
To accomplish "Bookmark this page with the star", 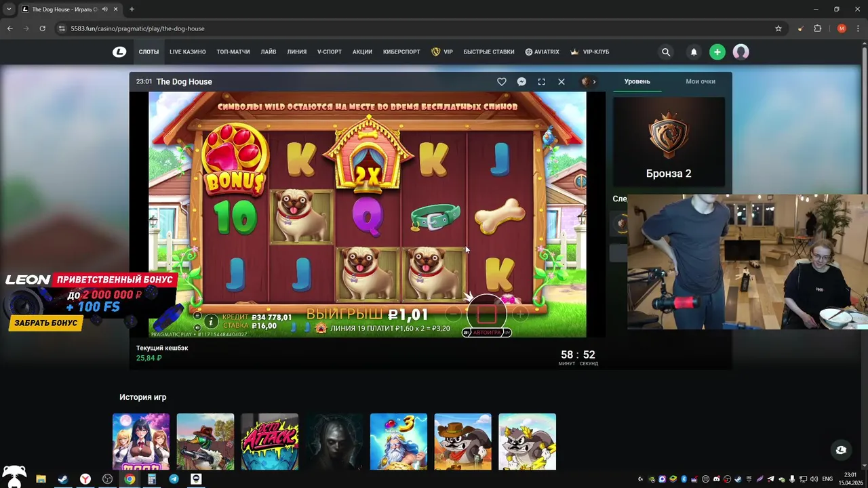I will click(x=778, y=28).
